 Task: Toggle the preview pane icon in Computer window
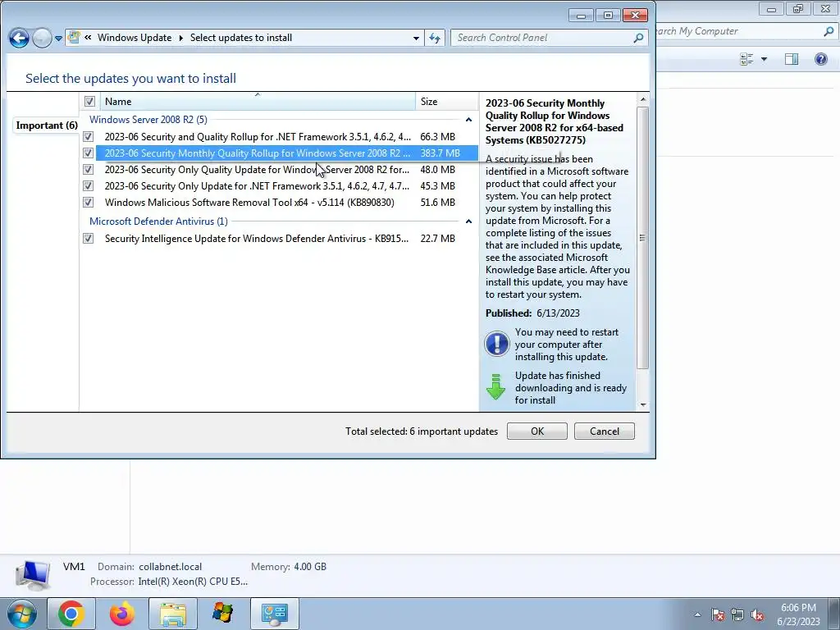[x=792, y=59]
